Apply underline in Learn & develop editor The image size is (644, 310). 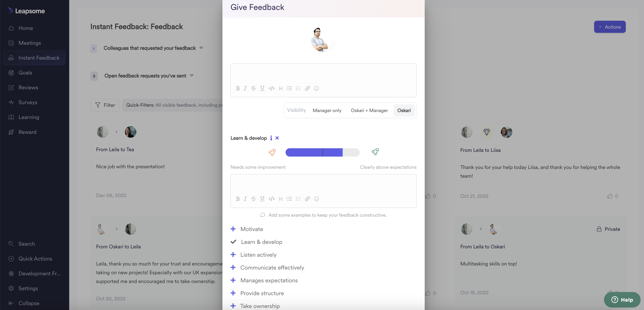click(x=262, y=199)
